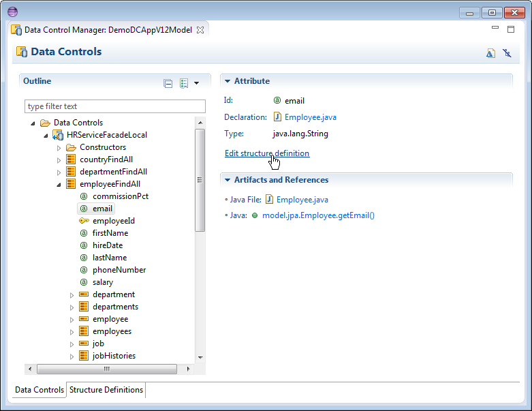532x411 pixels.
Task: Click the firstName attribute icon
Action: [x=84, y=233]
